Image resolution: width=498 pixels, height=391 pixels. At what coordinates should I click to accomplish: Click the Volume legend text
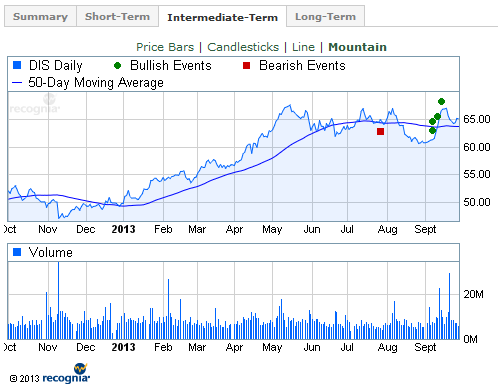[51, 252]
